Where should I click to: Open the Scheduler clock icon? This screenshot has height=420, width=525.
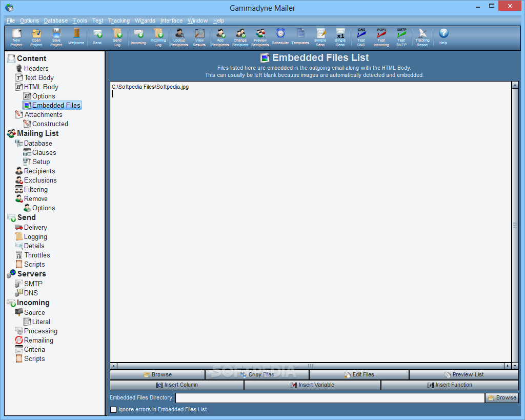click(280, 37)
